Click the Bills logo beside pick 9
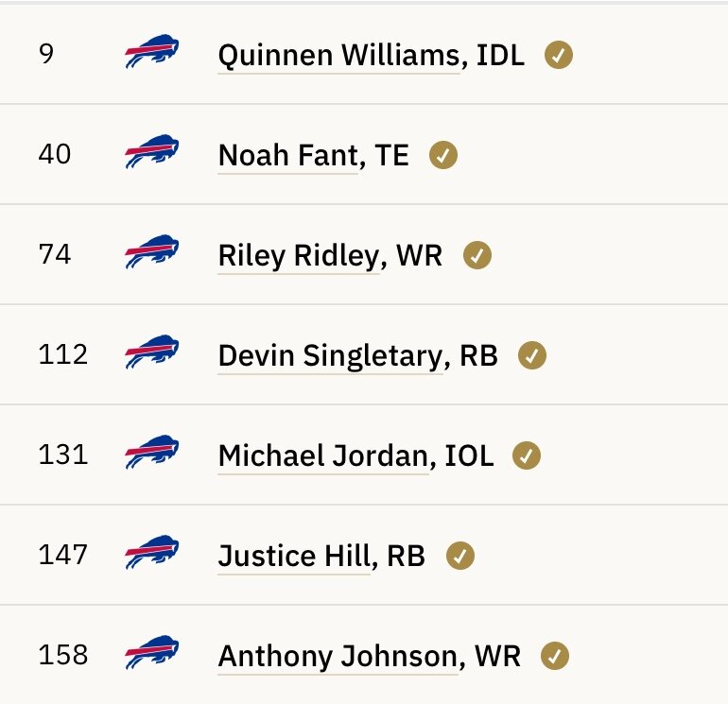 [152, 51]
